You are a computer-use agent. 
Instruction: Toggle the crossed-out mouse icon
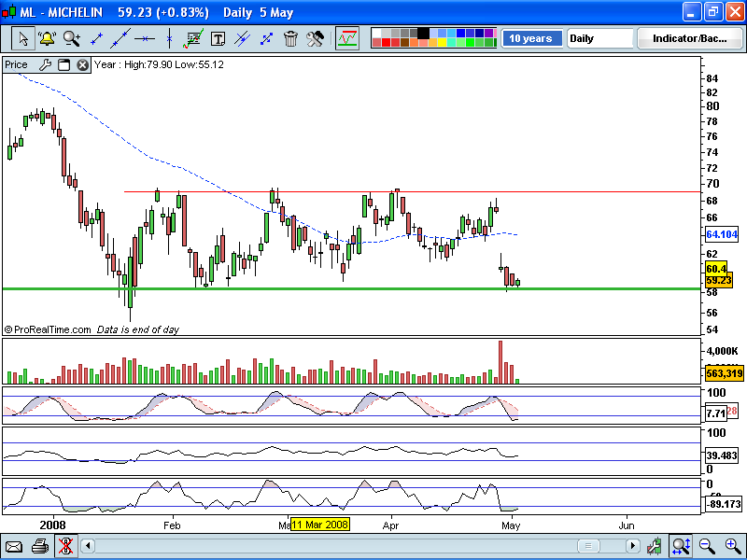click(64, 546)
